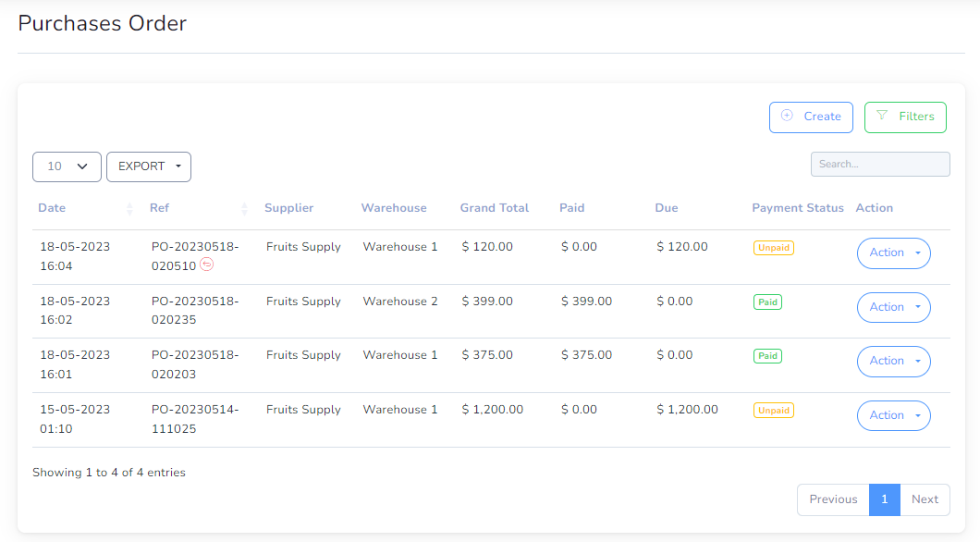This screenshot has height=542, width=980.
Task: Open the EXPORT dropdown menu
Action: click(149, 166)
